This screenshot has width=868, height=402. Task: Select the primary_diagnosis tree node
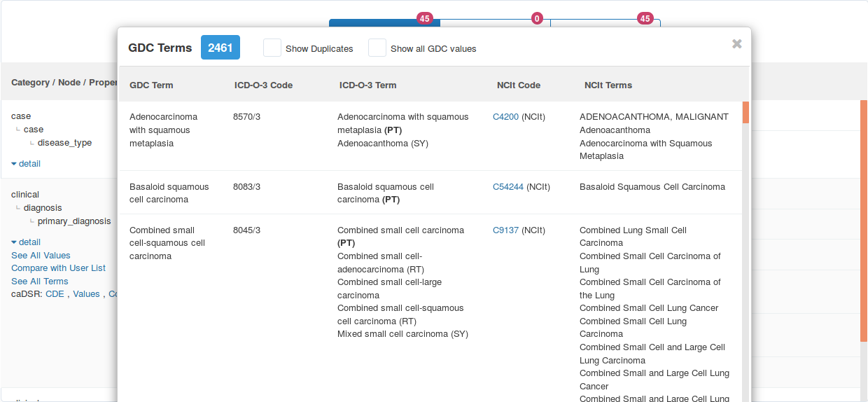click(x=73, y=221)
